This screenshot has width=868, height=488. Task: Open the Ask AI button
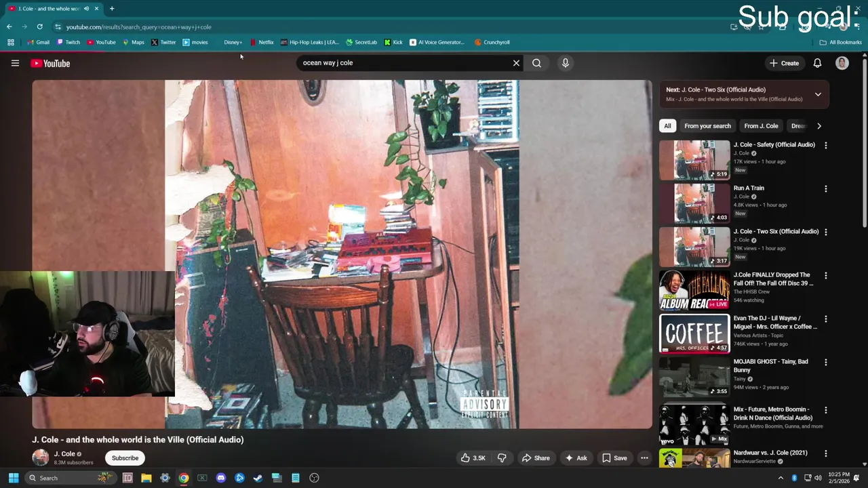click(576, 458)
